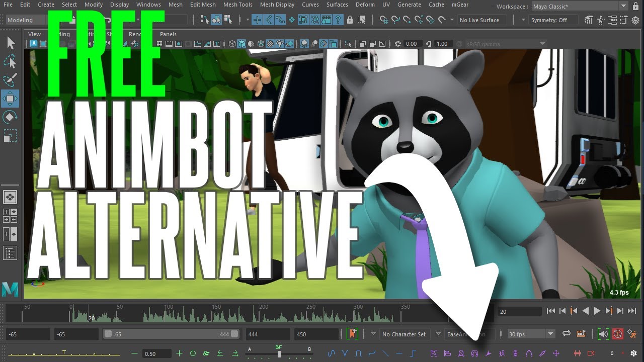Viewport: 644px width, 362px height.
Task: Switch to four-view panel layout
Action: (10, 216)
